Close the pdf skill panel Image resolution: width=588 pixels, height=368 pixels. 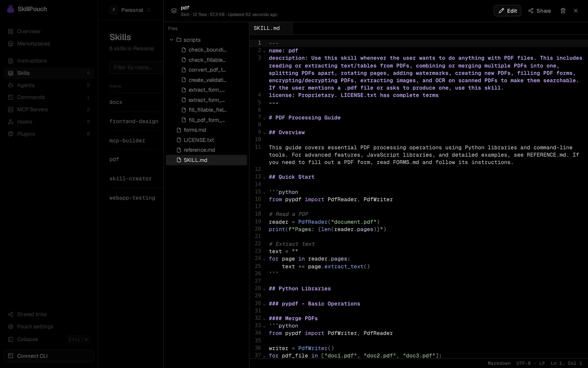point(576,11)
